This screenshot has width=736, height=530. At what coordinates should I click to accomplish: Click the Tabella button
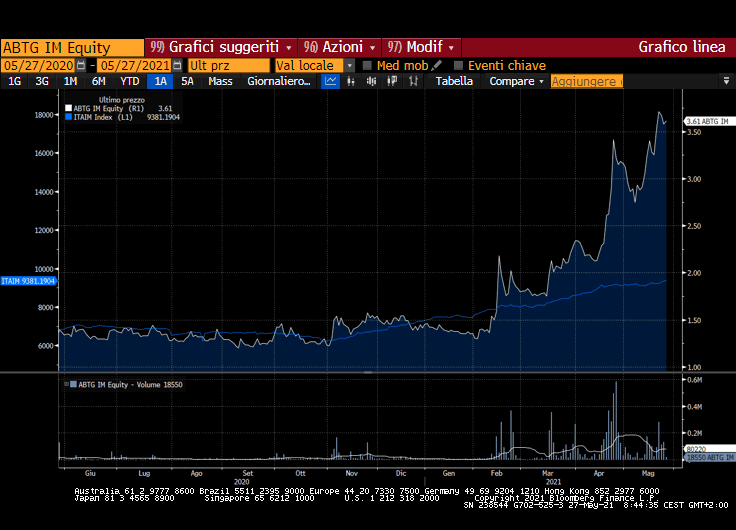[454, 81]
